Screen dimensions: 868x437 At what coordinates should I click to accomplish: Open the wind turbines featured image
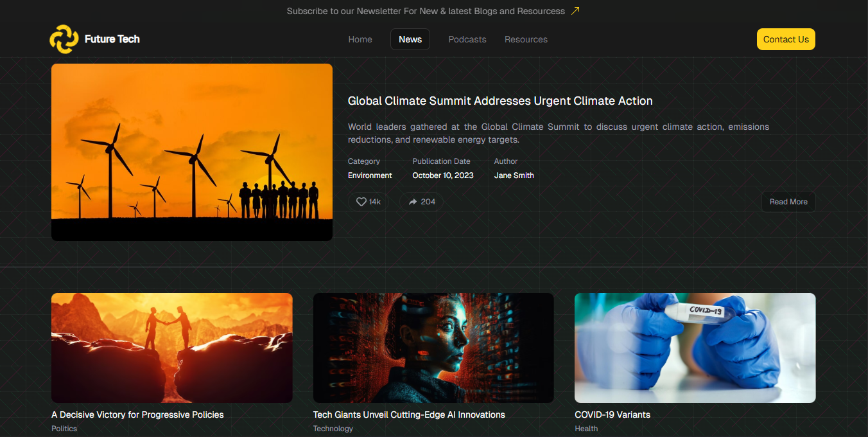192,152
